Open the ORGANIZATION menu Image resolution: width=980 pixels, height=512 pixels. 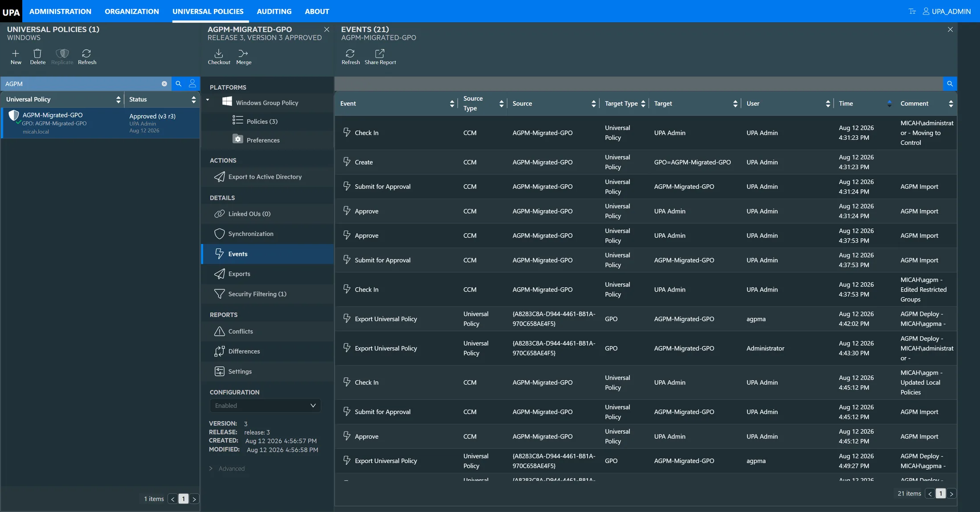(x=132, y=12)
